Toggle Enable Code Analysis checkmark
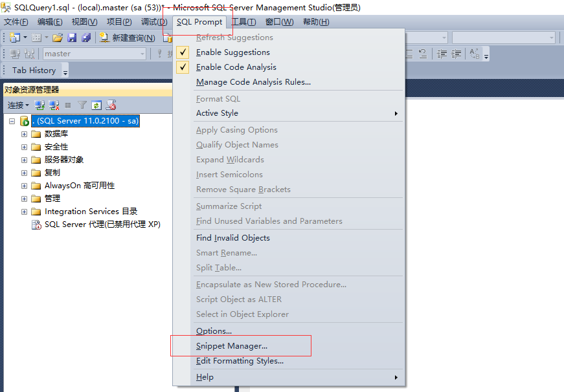 [183, 67]
